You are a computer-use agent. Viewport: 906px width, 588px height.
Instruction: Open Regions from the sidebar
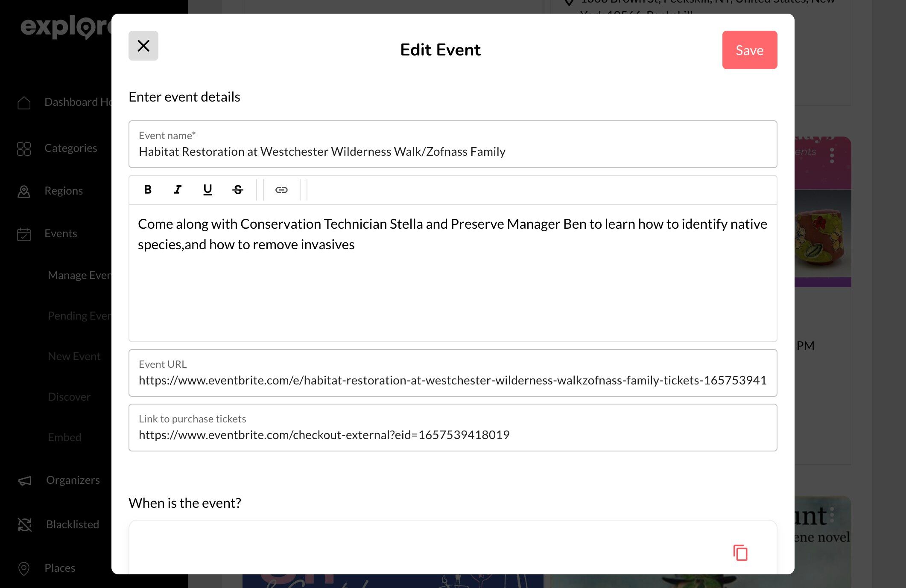coord(64,191)
